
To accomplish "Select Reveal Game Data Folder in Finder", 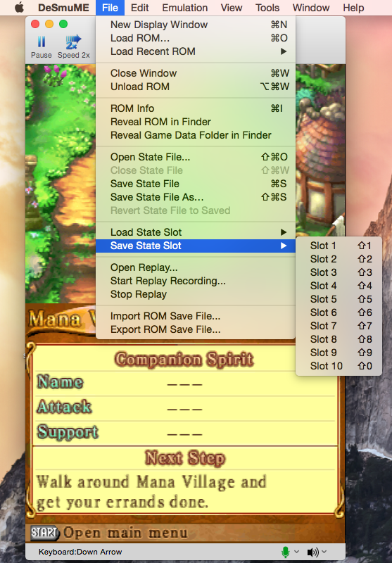I will point(196,135).
